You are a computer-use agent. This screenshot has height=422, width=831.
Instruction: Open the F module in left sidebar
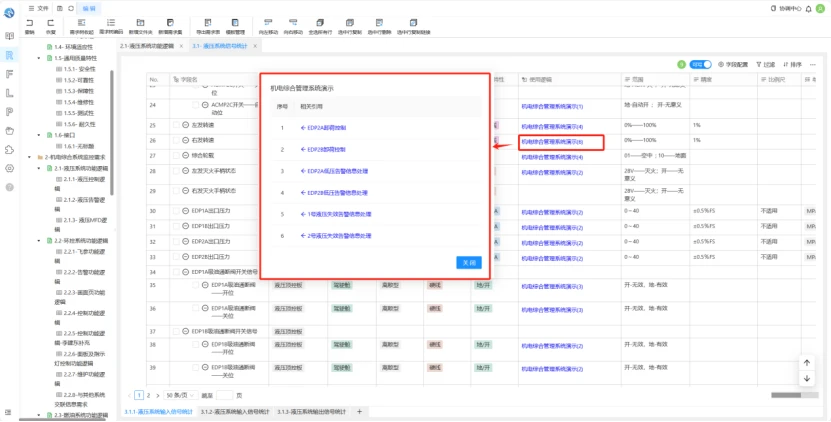(x=10, y=74)
